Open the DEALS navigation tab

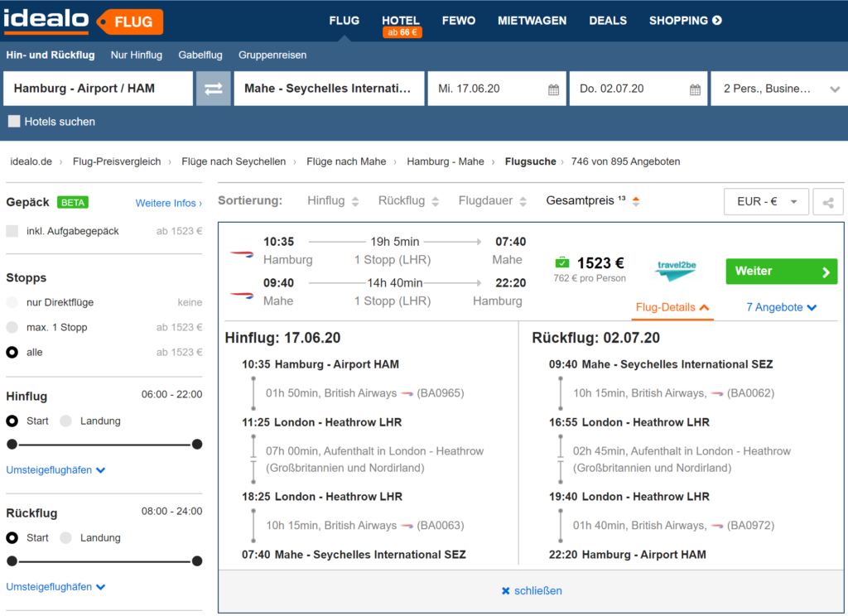click(608, 21)
